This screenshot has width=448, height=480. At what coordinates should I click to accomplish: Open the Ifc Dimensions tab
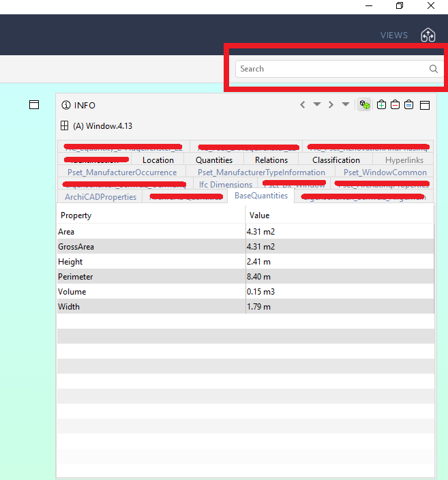tap(226, 185)
